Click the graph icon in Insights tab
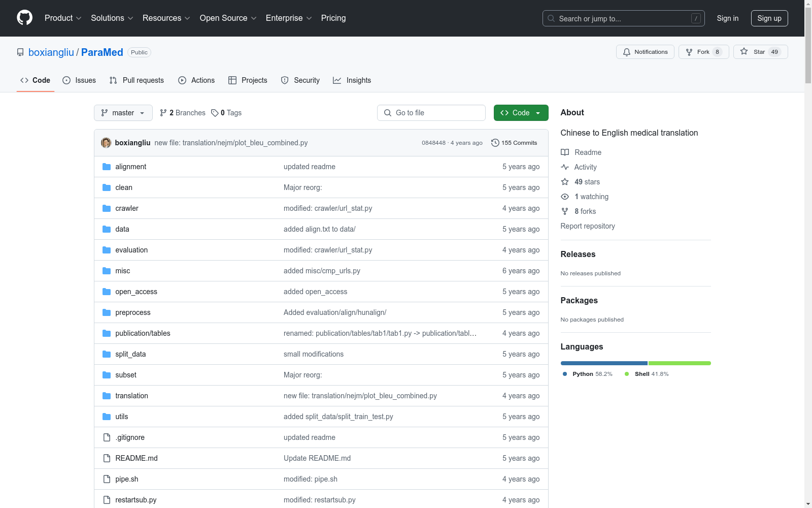The width and height of the screenshot is (812, 508). click(337, 80)
